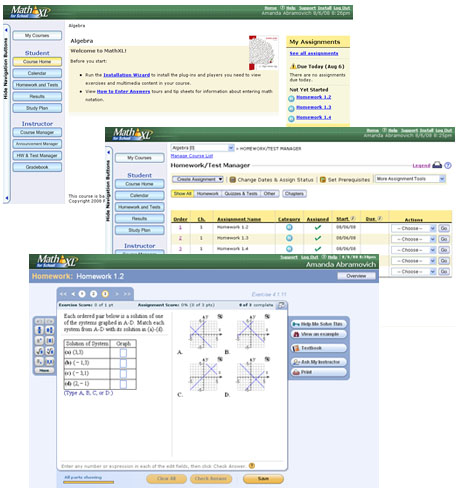Viewport: 463px width, 495px height.
Task: Click Go button for Homework 1.2 row
Action: 444,228
